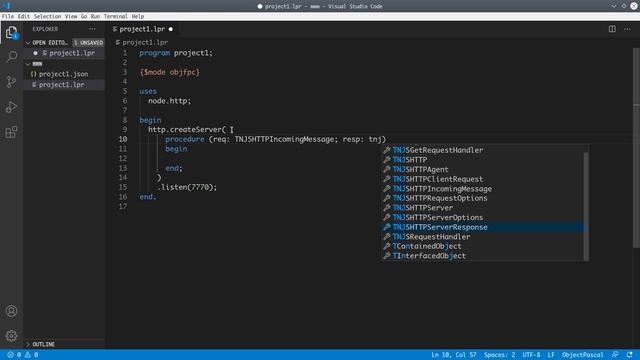Click the suggestion list scrollbar
This screenshot has width=640, height=360.
(x=586, y=207)
